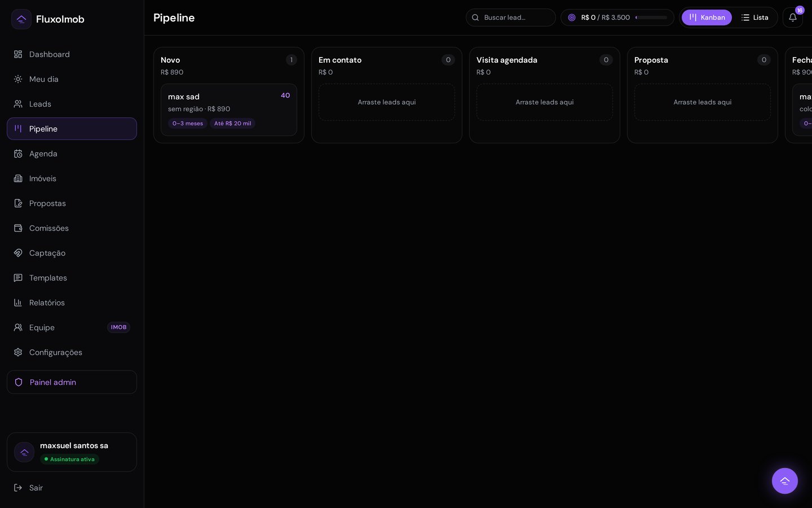The width and height of the screenshot is (812, 508).
Task: Click the Assinatura ativa status badge
Action: pyautogui.click(x=69, y=459)
